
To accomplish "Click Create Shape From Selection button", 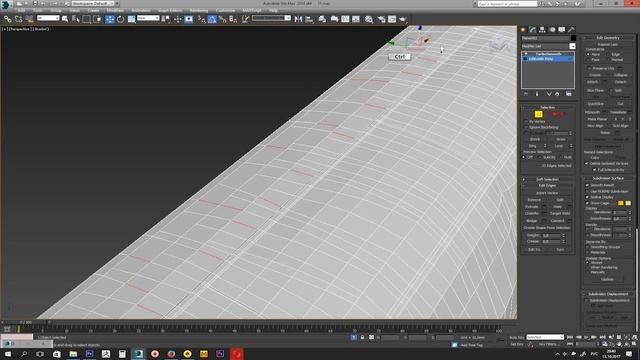I will [547, 228].
